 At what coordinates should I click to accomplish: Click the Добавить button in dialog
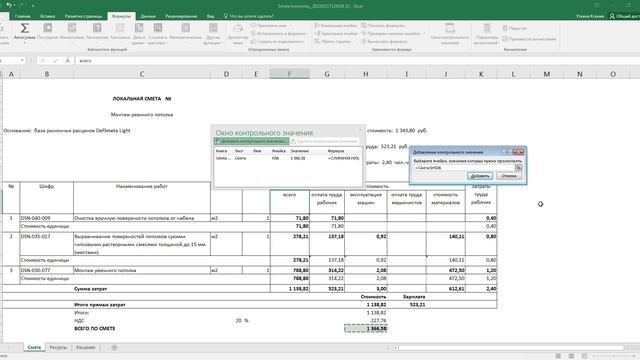[480, 176]
